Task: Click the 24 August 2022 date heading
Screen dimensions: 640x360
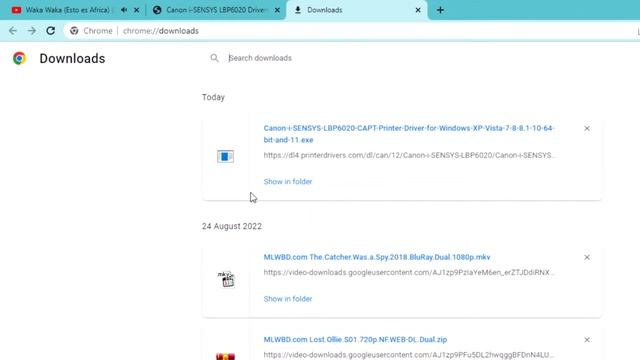Action: pos(232,227)
